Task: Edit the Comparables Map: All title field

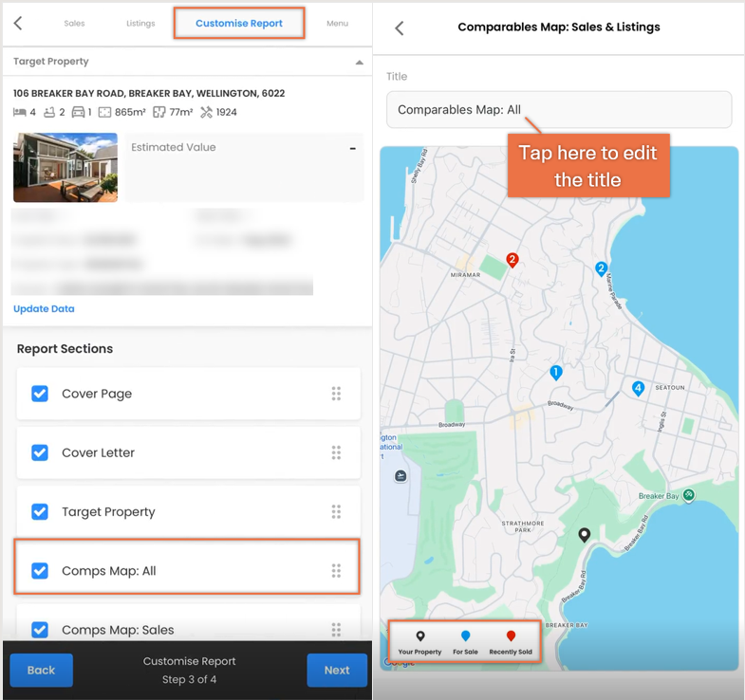Action: click(559, 110)
